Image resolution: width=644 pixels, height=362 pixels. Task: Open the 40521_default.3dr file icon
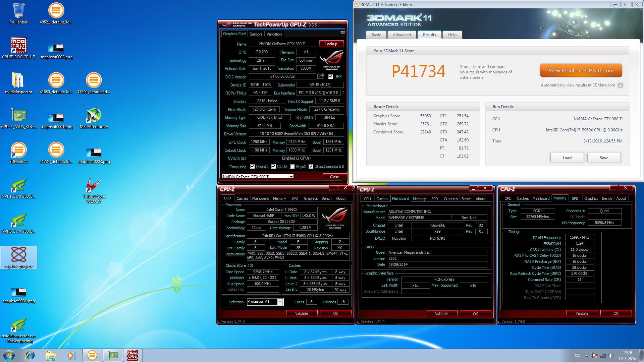pos(56,14)
